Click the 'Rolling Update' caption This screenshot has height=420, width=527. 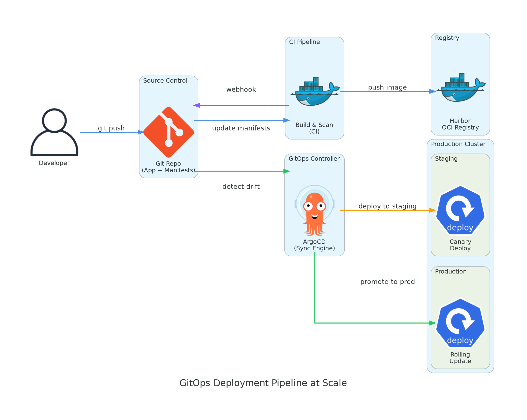click(x=461, y=358)
